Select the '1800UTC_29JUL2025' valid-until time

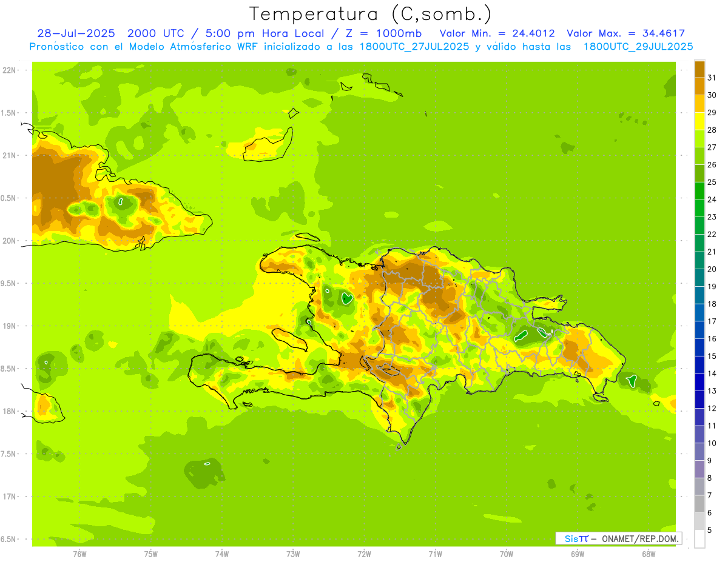pyautogui.click(x=638, y=47)
